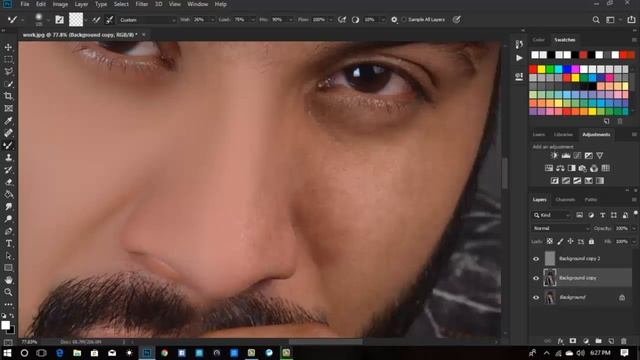Hide the Background layer
The width and height of the screenshot is (640, 360).
536,298
